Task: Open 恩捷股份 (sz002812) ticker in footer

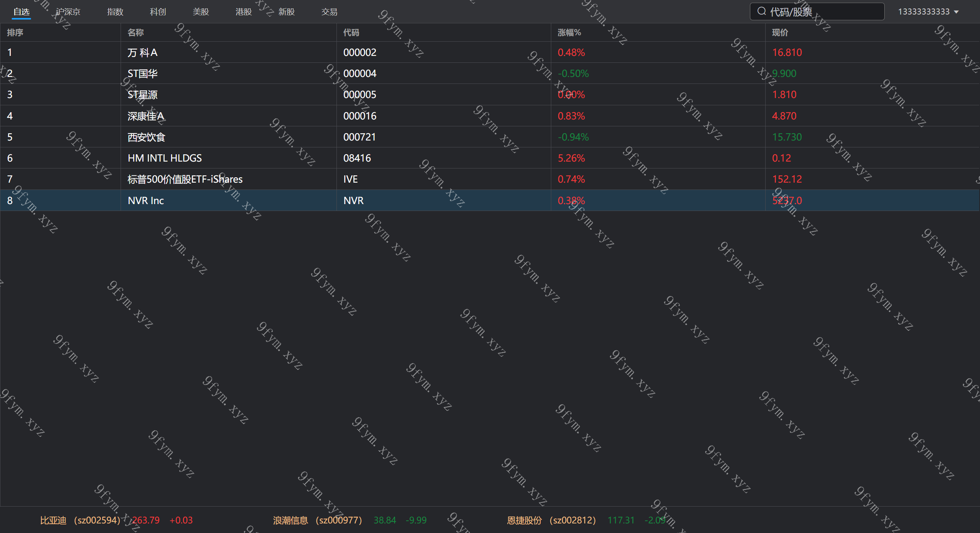Action: 552,520
